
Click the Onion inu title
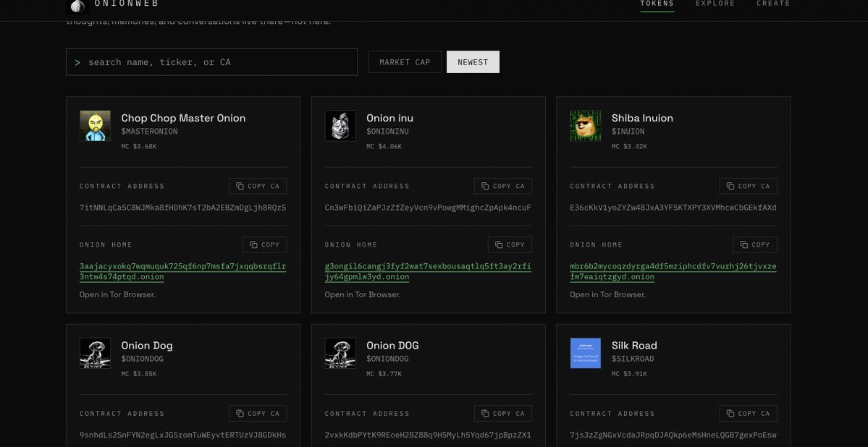[x=389, y=118]
